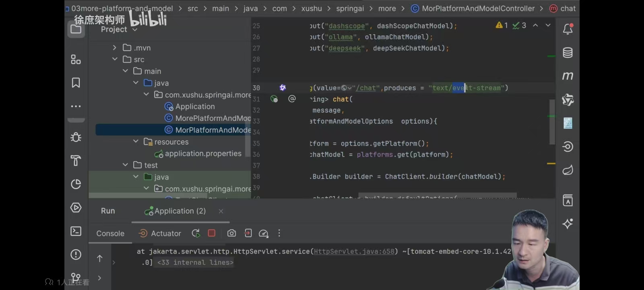Viewport: 644px width, 290px height.
Task: Click the web icon dropdown before /chat
Action: pos(346,88)
